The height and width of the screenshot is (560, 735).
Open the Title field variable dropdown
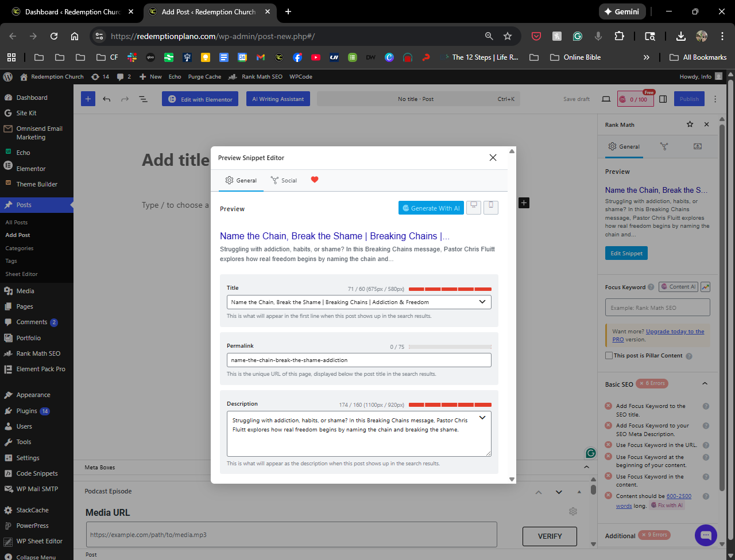(x=482, y=302)
